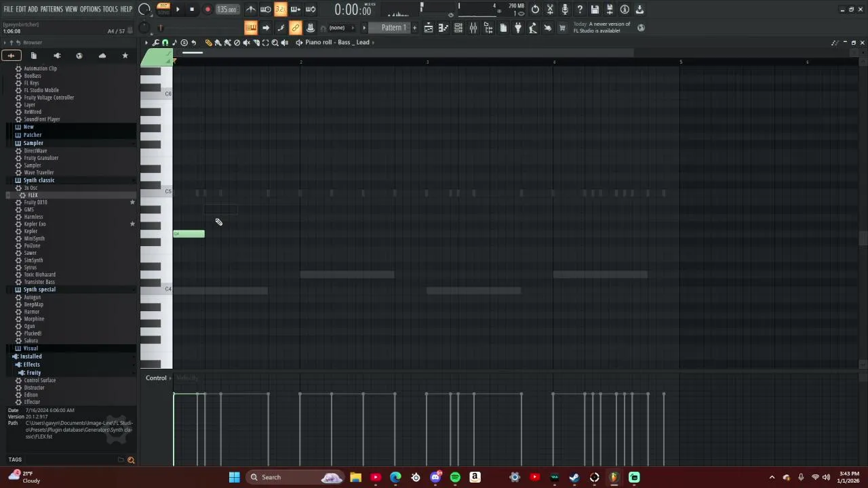Click the Control lane label
Image resolution: width=868 pixels, height=488 pixels.
(156, 378)
